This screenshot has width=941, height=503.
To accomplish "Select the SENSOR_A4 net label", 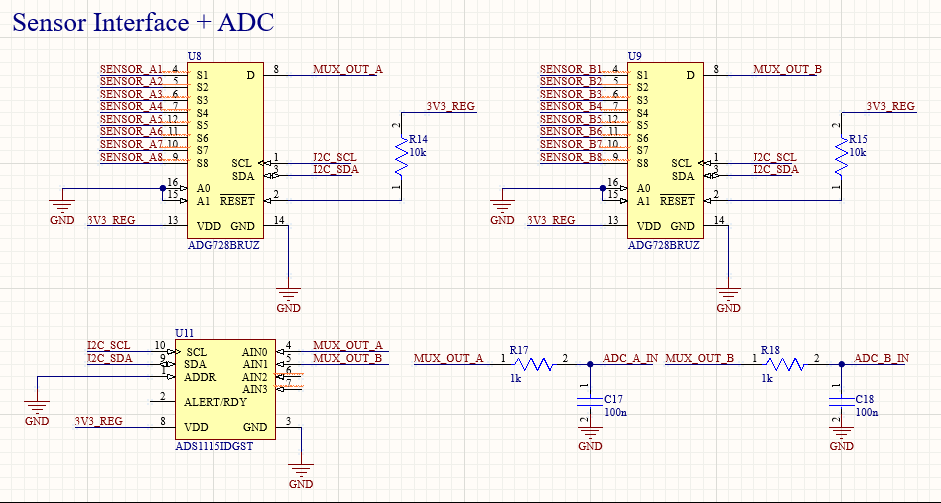I will pos(131,106).
